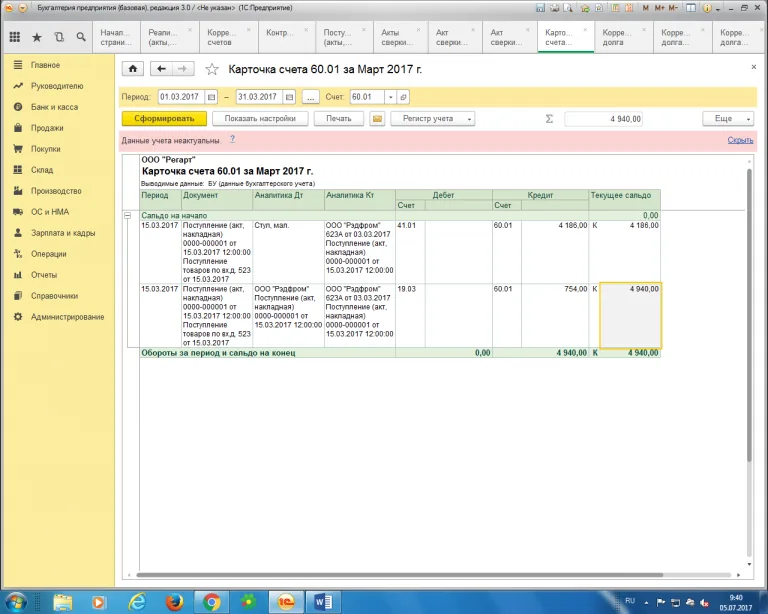
Task: Open the Еще menu dropdown
Action: 728,118
